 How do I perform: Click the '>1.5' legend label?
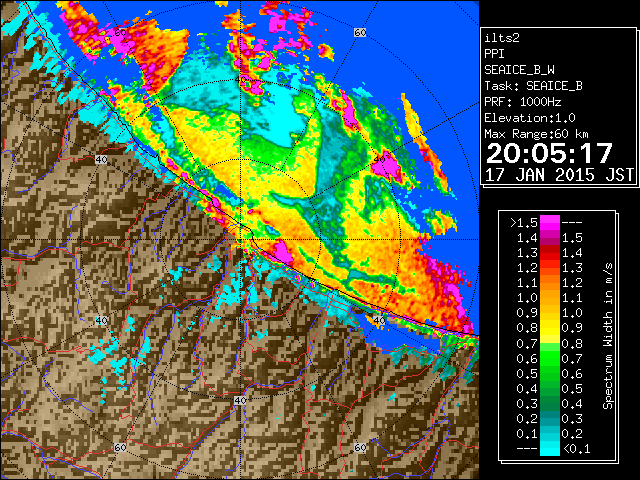[x=523, y=223]
